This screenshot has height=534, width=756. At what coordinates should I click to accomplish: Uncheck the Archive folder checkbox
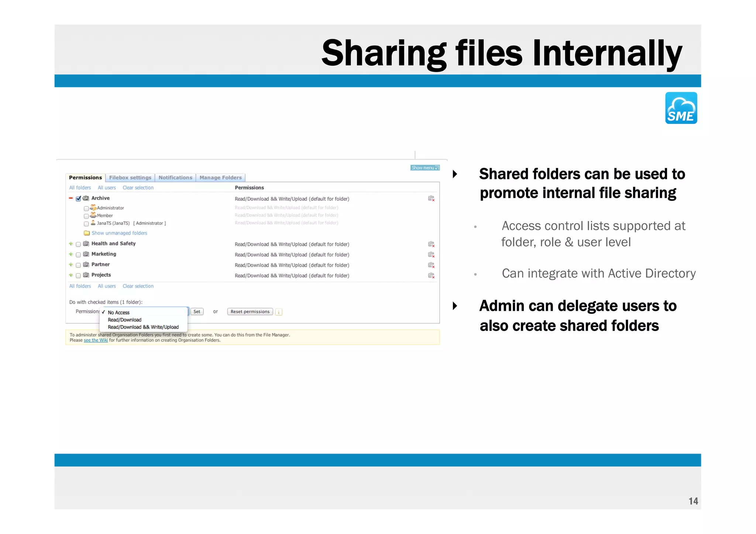(x=78, y=199)
